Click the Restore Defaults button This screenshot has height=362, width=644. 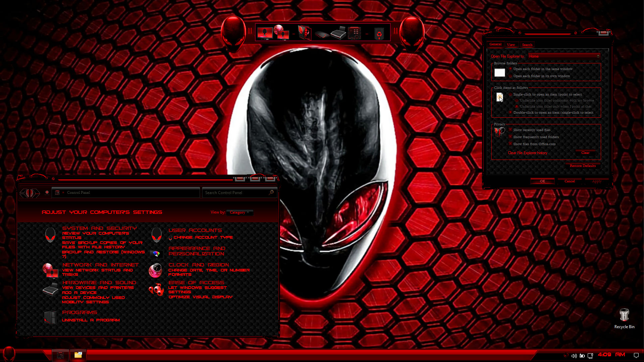click(583, 166)
